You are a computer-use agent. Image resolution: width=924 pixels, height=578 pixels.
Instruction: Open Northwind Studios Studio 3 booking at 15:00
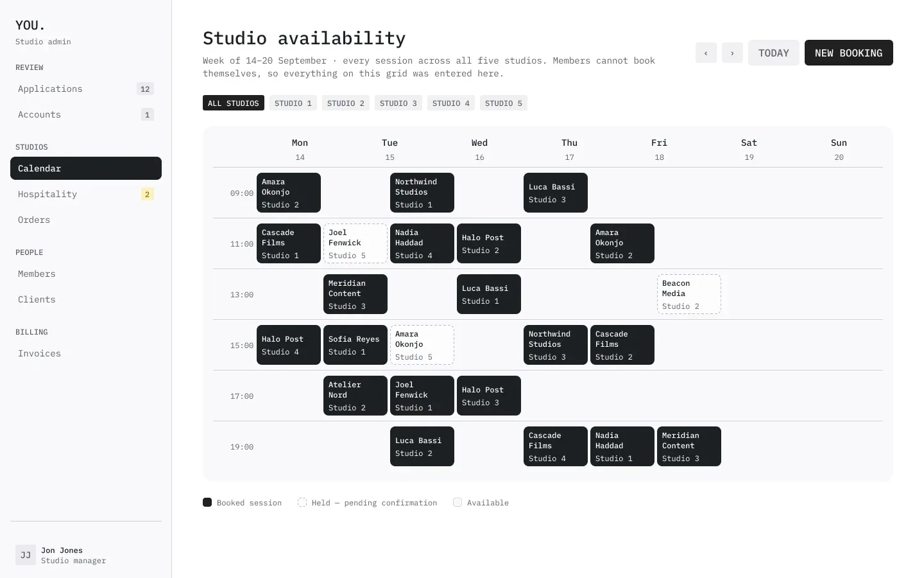(x=556, y=345)
